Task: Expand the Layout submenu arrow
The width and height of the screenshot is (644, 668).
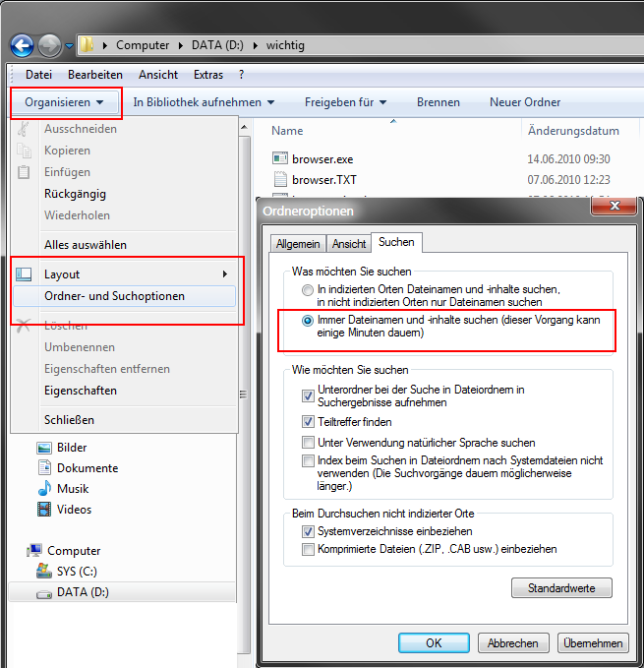Action: 225,274
